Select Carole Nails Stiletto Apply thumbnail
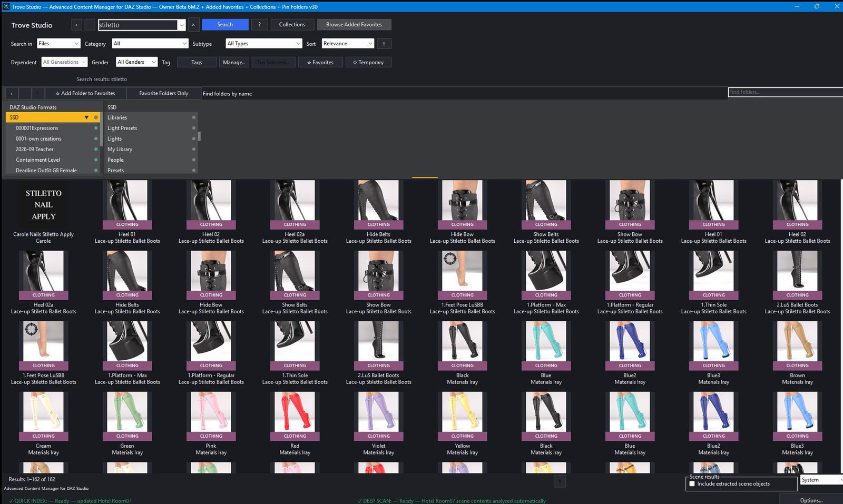This screenshot has height=504, width=843. tap(43, 205)
